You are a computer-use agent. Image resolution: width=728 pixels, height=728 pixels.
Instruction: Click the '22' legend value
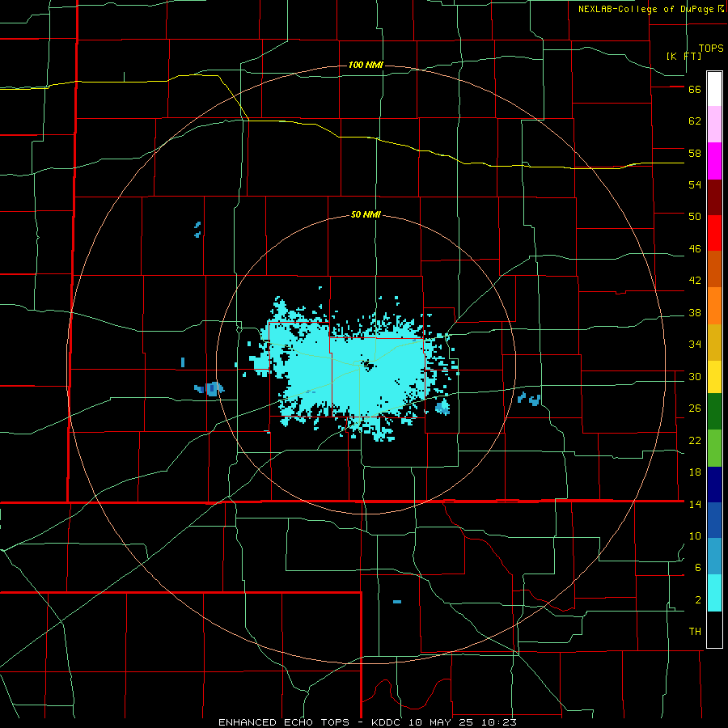pyautogui.click(x=695, y=441)
